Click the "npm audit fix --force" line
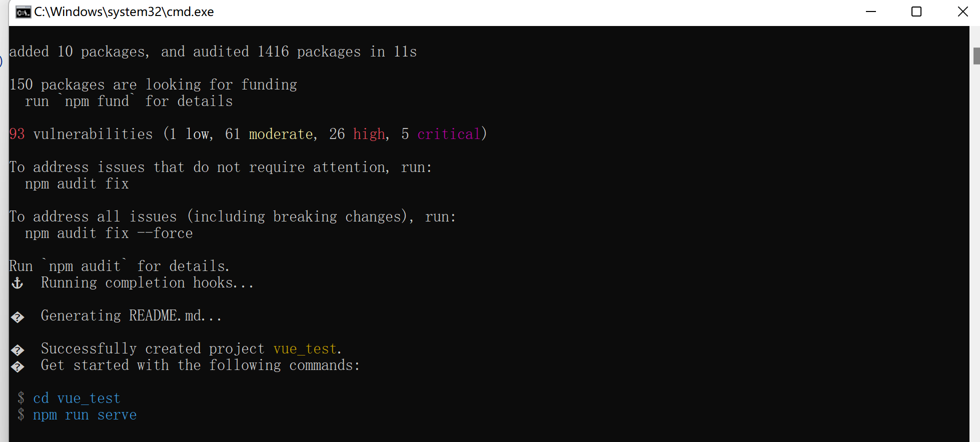 click(109, 233)
